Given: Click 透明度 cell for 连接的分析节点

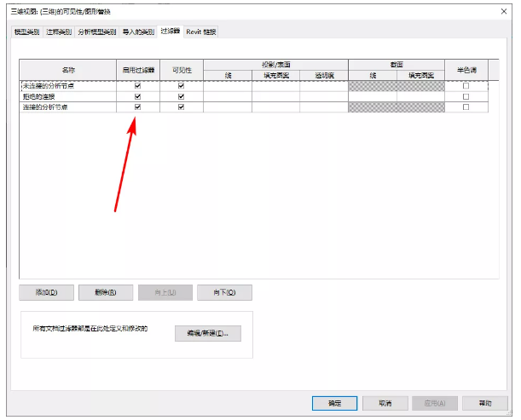Looking at the screenshot, I should tap(324, 107).
